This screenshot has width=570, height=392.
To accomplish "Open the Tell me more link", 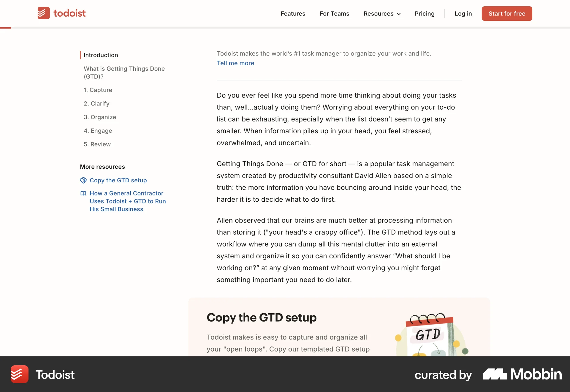I will [x=235, y=63].
